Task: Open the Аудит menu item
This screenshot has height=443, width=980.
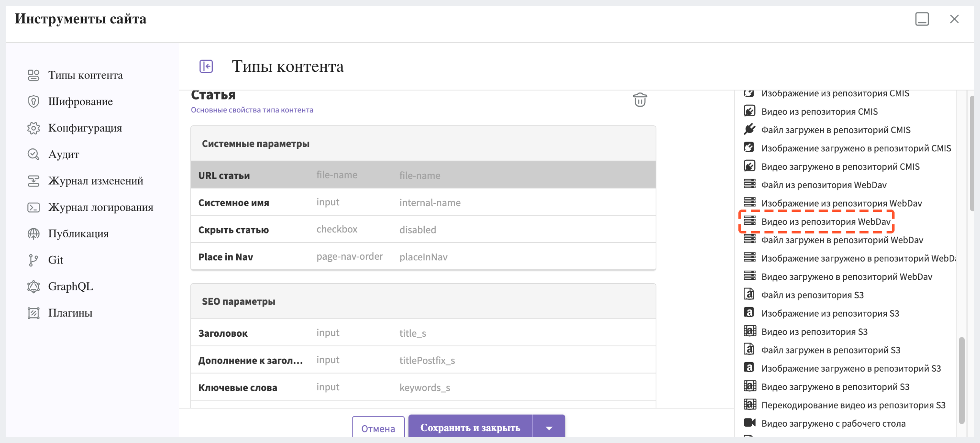Action: (x=63, y=154)
